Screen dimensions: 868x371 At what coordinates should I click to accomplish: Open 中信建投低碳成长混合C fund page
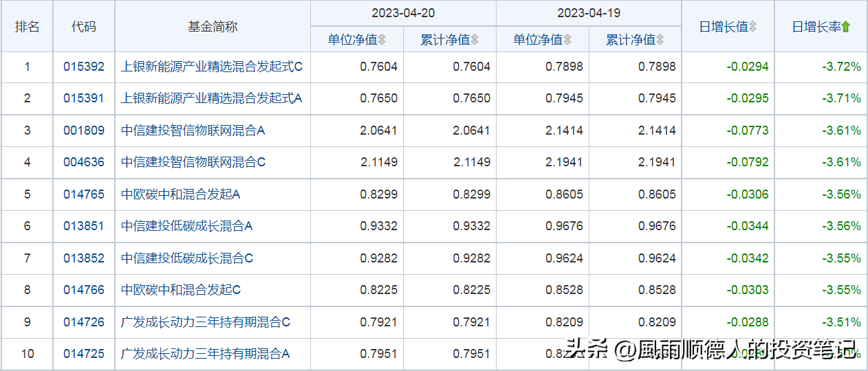pos(187,258)
